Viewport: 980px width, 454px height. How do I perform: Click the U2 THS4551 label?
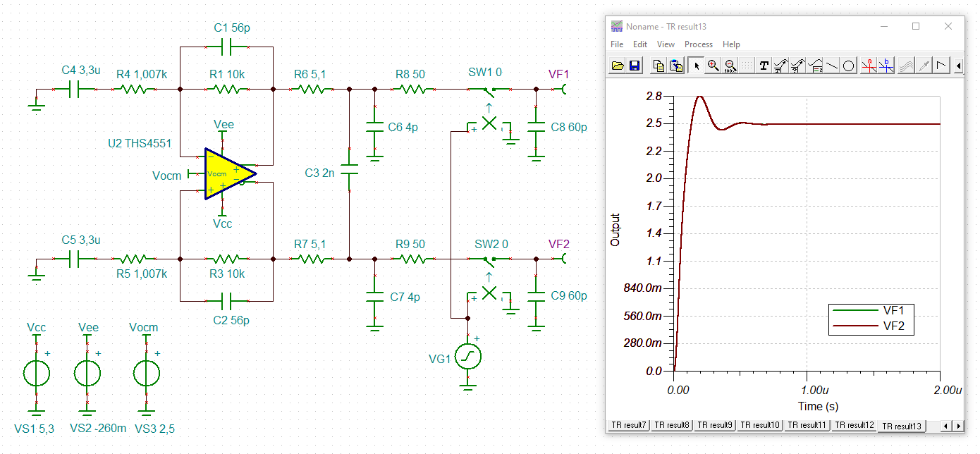coord(140,143)
